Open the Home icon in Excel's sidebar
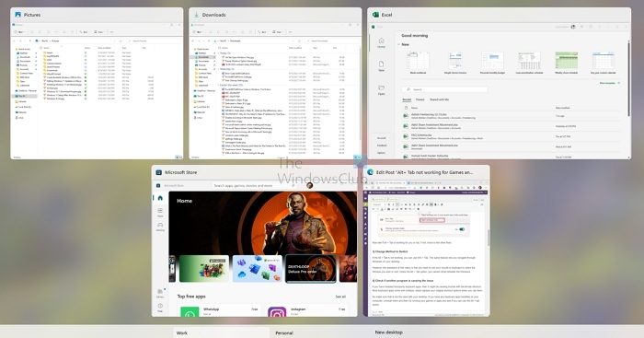This screenshot has height=338, width=644. (x=381, y=41)
